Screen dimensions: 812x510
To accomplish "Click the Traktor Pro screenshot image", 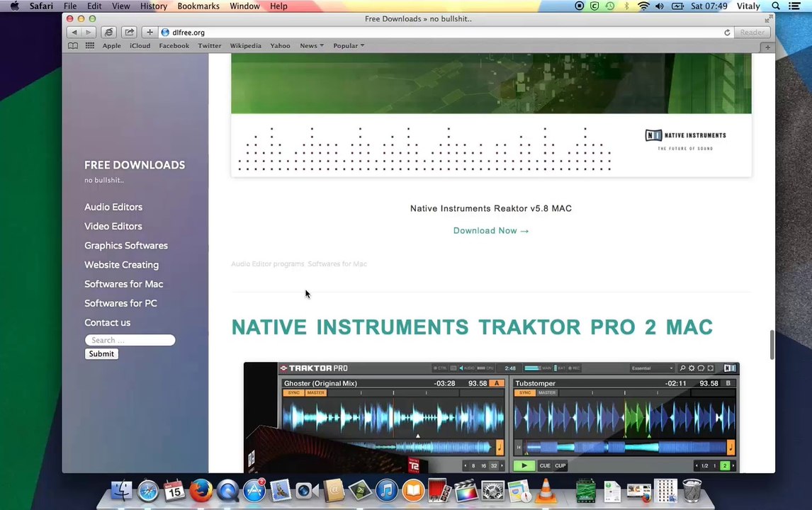I will click(x=492, y=417).
